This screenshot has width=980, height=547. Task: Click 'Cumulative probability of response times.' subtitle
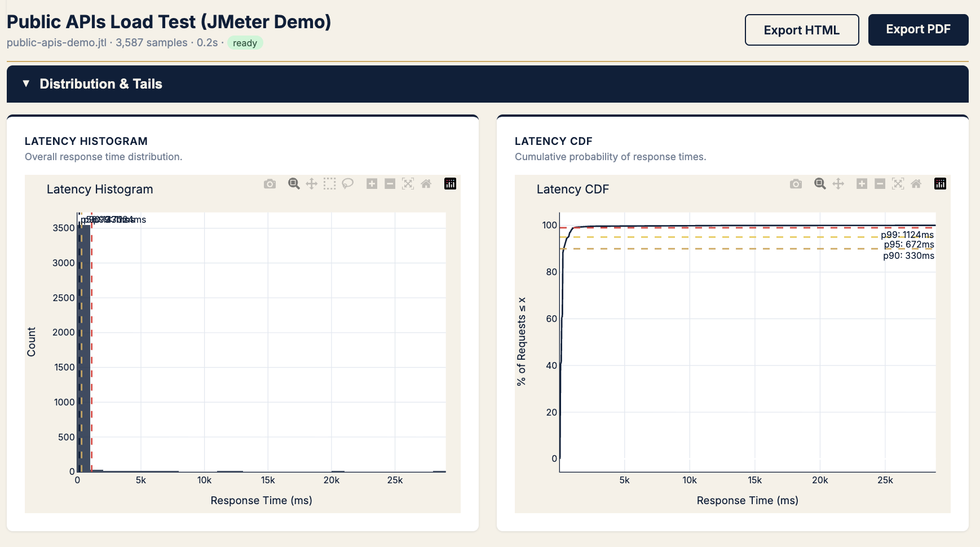point(610,157)
